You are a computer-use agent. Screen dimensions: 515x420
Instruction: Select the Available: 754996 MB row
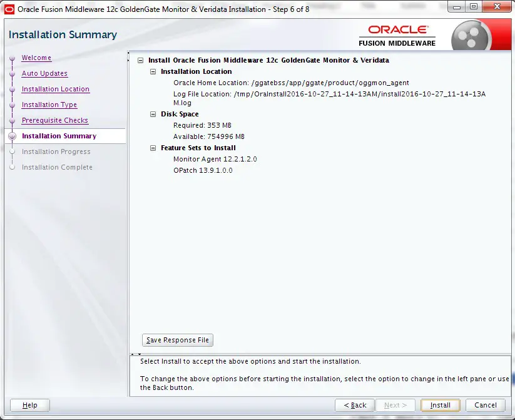pyautogui.click(x=209, y=136)
